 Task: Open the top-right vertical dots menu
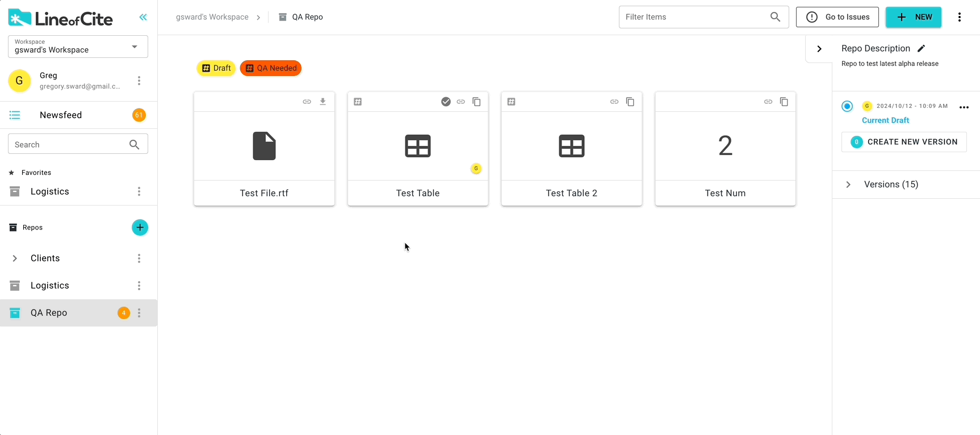click(960, 17)
